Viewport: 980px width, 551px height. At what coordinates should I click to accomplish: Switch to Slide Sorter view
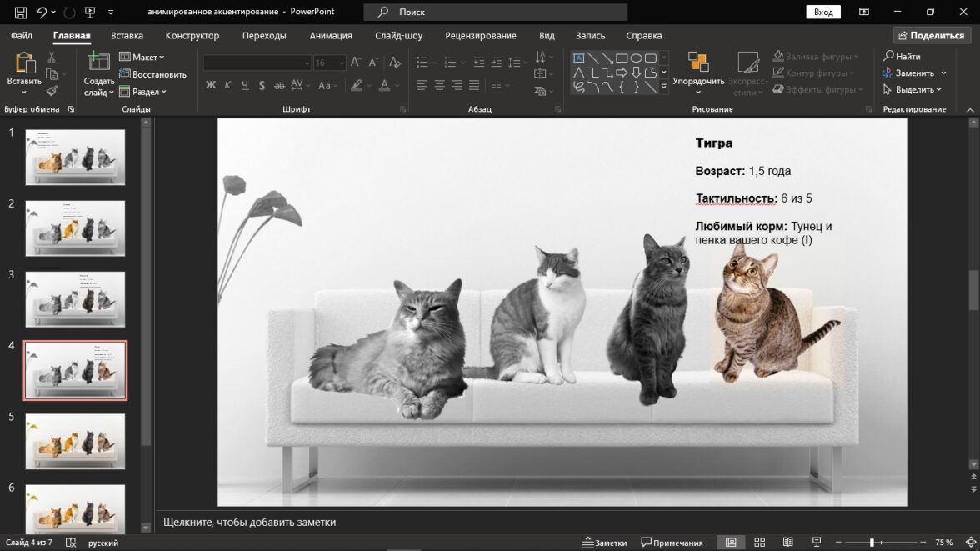(759, 543)
